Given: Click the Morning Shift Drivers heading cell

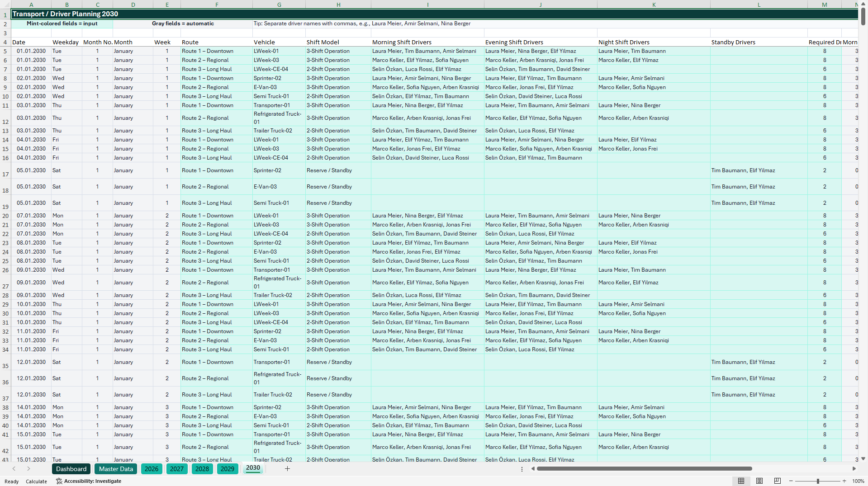Looking at the screenshot, I should (427, 42).
